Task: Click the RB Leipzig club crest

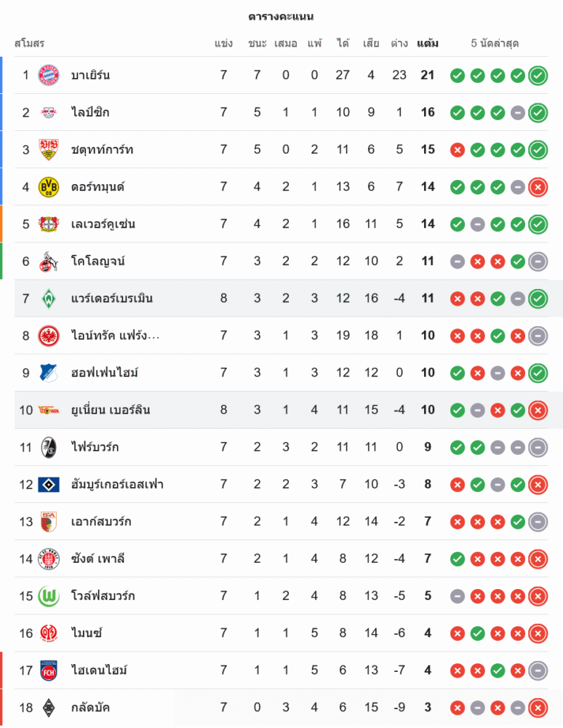Action: [49, 112]
